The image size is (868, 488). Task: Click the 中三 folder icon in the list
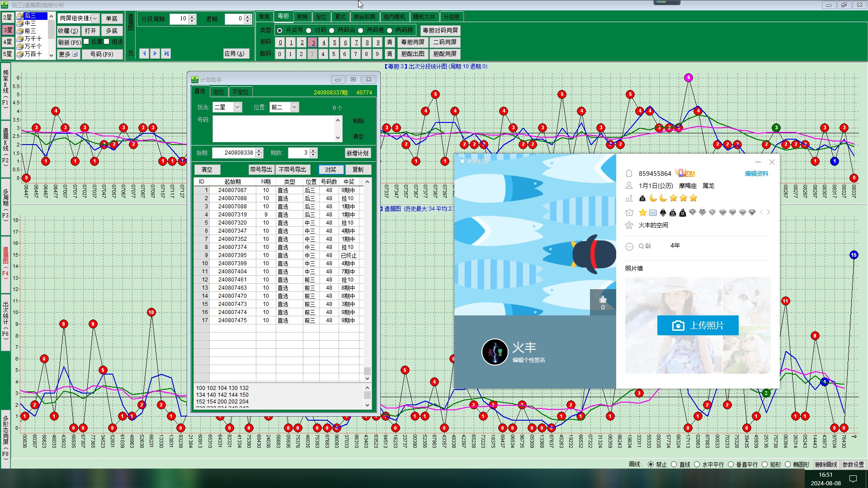coord(20,23)
